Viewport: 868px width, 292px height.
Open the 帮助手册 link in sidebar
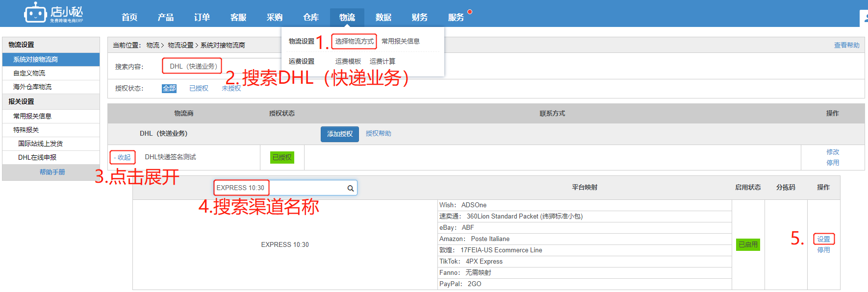coord(52,172)
